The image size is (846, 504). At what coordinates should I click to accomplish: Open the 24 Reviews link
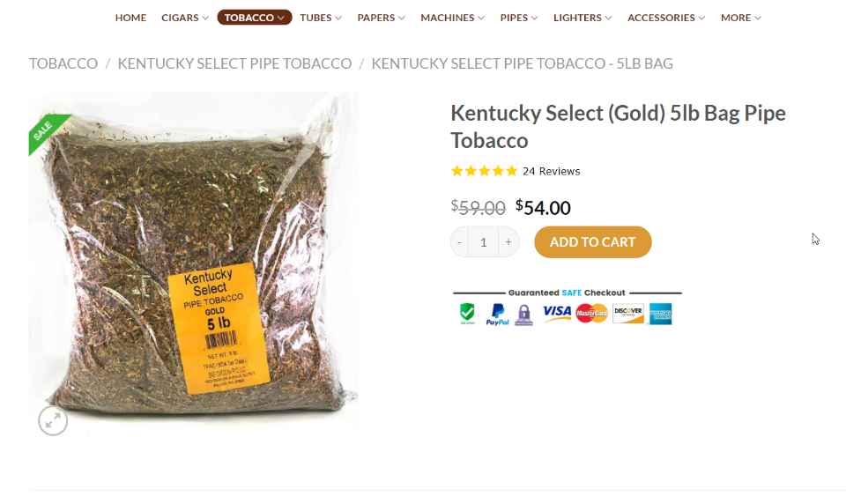coord(551,171)
